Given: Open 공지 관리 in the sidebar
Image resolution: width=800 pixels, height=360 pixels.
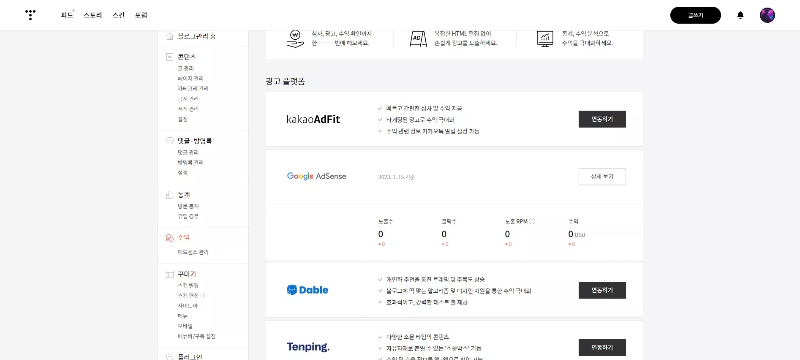Looking at the screenshot, I should point(188,98).
